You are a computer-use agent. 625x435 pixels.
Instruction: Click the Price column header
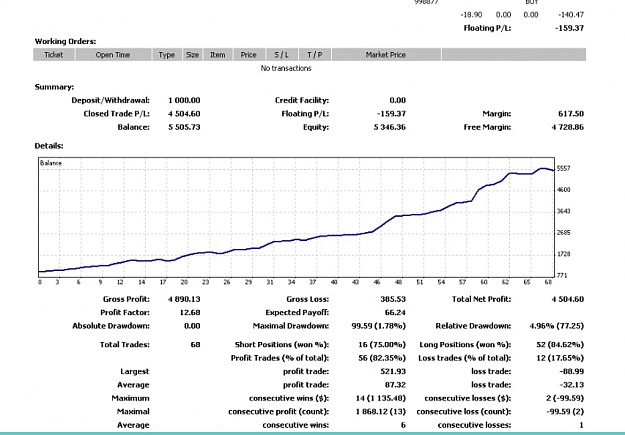click(x=248, y=55)
